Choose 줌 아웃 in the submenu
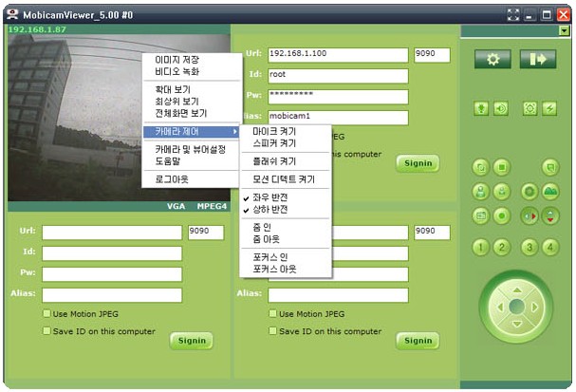Screen dimensions: 576x392 pos(286,239)
